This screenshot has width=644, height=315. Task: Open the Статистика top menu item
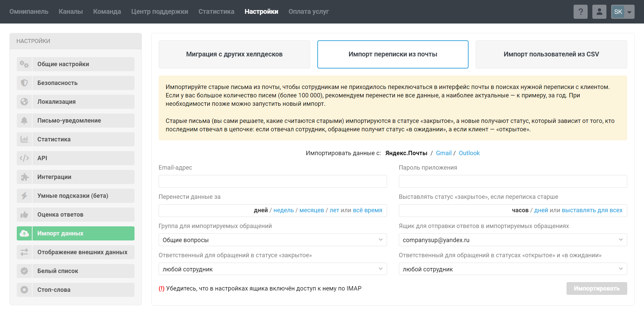tap(216, 12)
